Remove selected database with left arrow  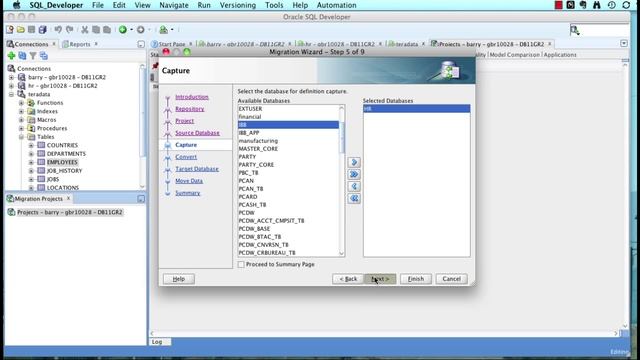pyautogui.click(x=354, y=186)
